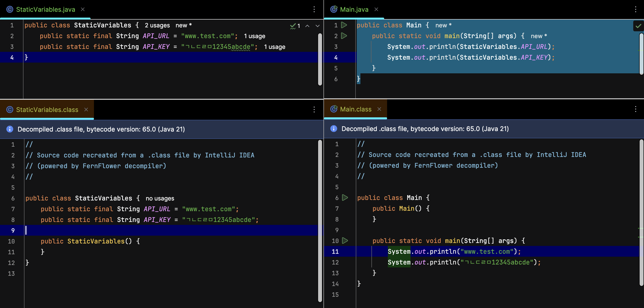Switch to the Main.java tab
This screenshot has height=308, width=644.
pyautogui.click(x=354, y=9)
